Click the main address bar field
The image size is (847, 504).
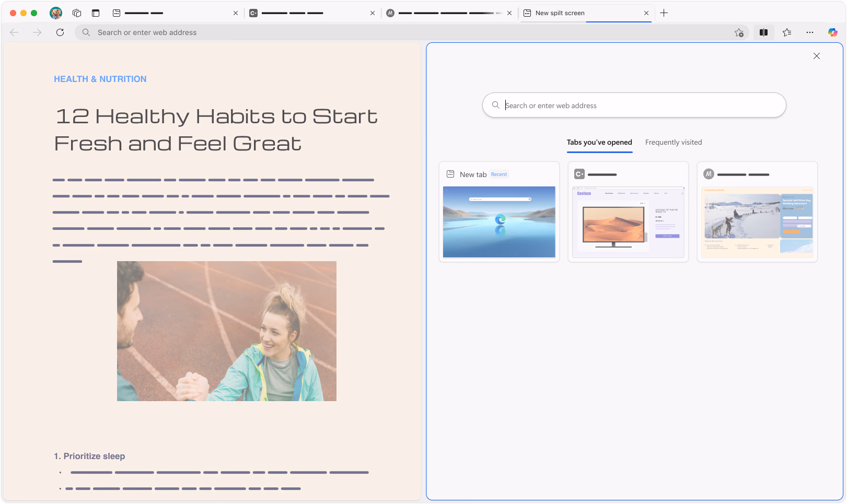413,32
